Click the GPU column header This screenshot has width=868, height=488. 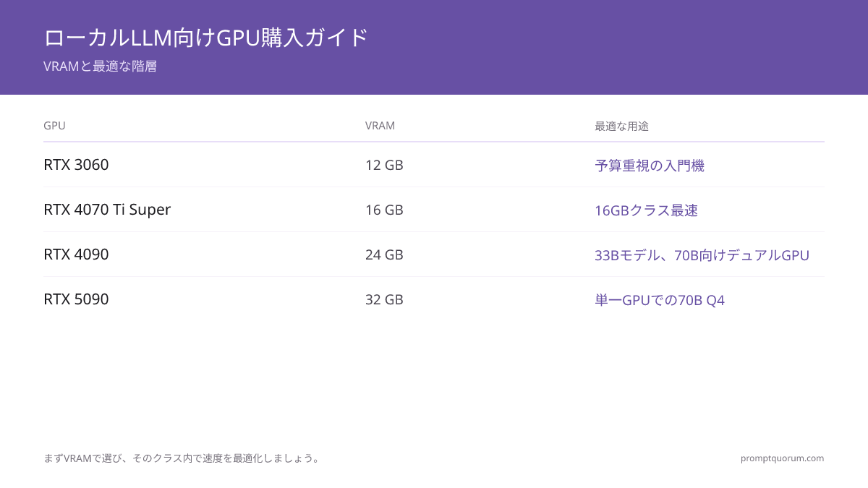pos(54,126)
